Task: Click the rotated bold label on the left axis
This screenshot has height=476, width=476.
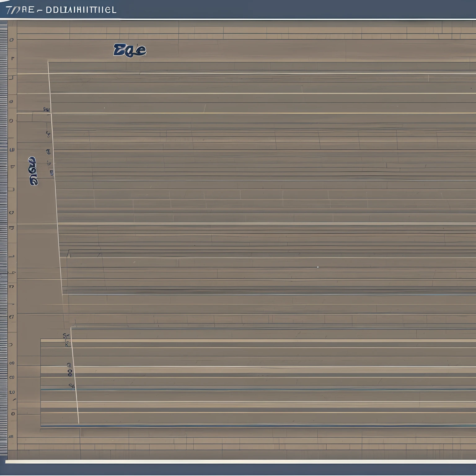Action: click(x=33, y=171)
